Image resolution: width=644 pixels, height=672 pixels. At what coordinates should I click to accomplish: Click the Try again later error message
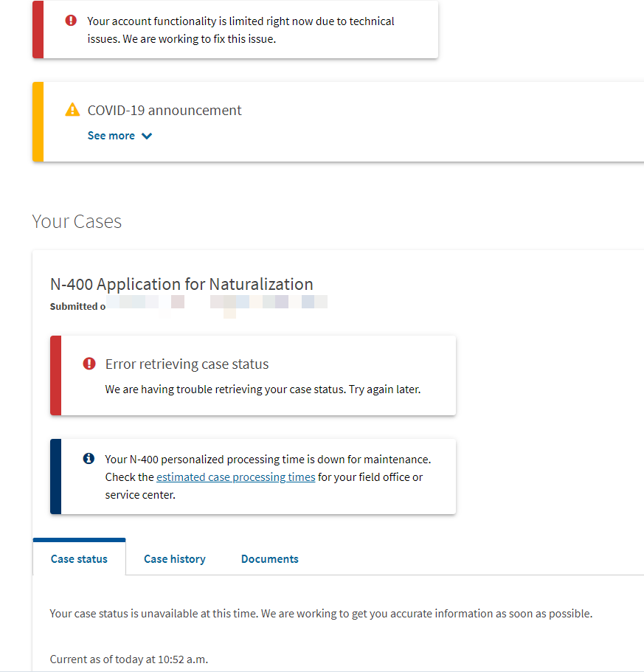[x=263, y=389]
